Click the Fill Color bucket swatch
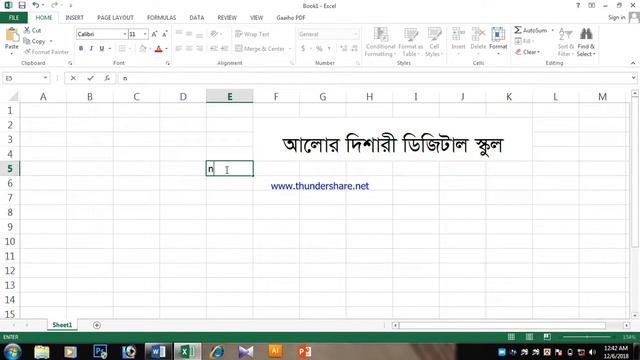Viewport: 640px width, 360px height. click(x=143, y=49)
